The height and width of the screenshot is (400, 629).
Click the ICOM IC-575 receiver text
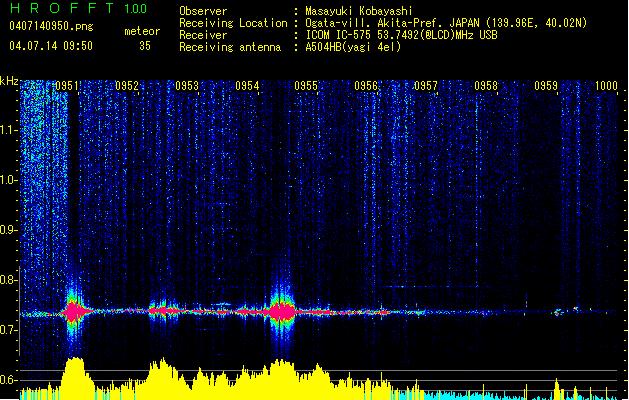[401, 35]
